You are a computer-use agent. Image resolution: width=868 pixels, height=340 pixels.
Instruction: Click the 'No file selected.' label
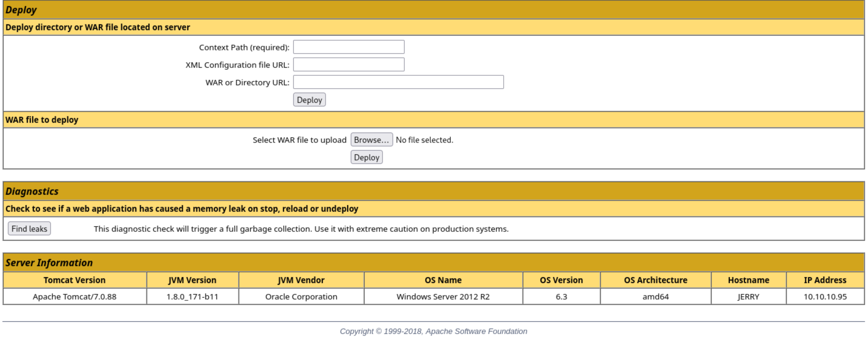coord(424,140)
